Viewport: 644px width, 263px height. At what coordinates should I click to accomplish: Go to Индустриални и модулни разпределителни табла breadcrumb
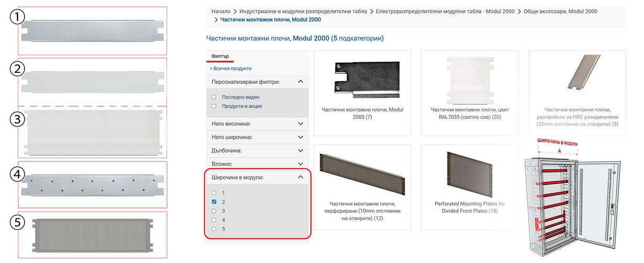click(x=304, y=11)
